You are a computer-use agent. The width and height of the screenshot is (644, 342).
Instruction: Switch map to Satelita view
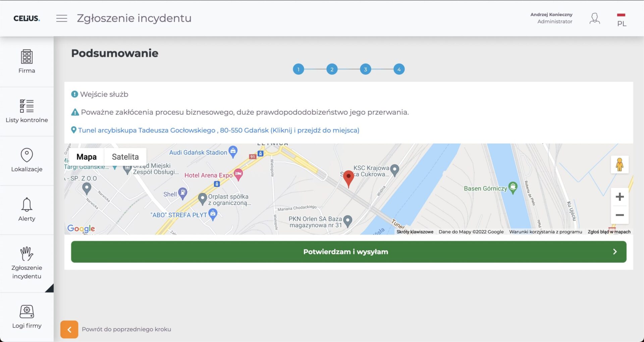(125, 157)
